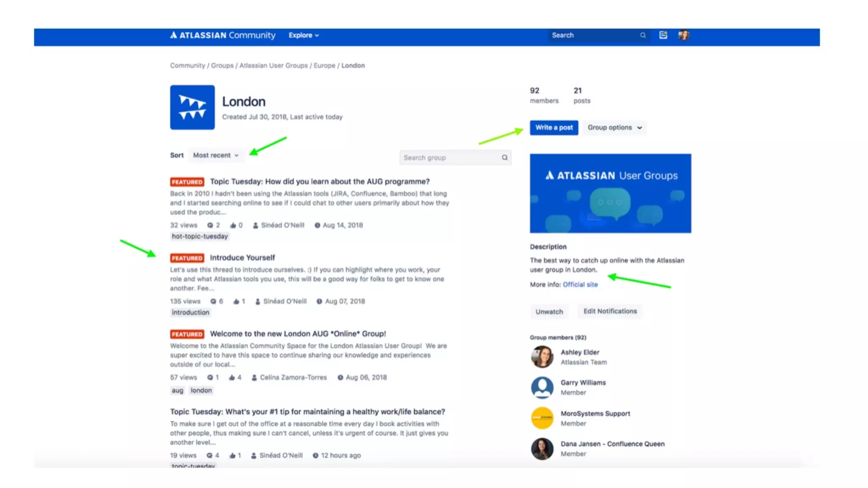Navigate to Groups breadcrumb item
Image resolution: width=868 pixels, height=488 pixels.
(x=222, y=66)
